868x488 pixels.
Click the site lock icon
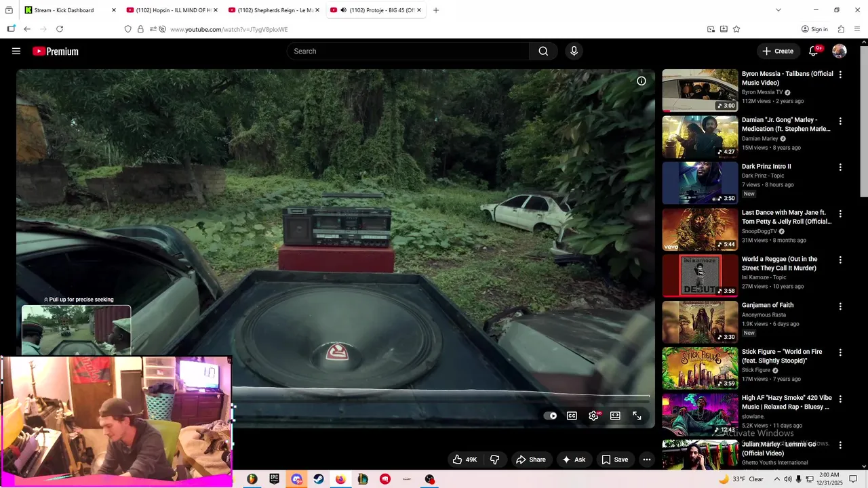tap(140, 29)
